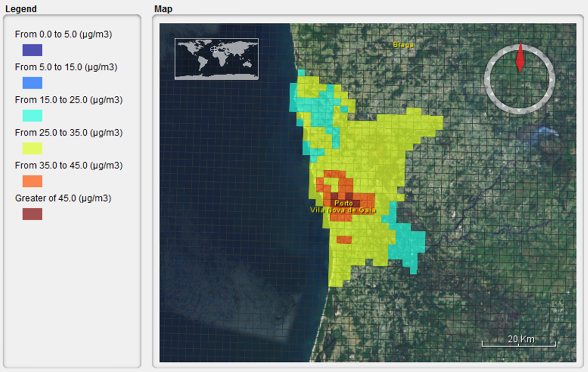Click the 5.0 to 15.0 blue swatch

tap(32, 83)
